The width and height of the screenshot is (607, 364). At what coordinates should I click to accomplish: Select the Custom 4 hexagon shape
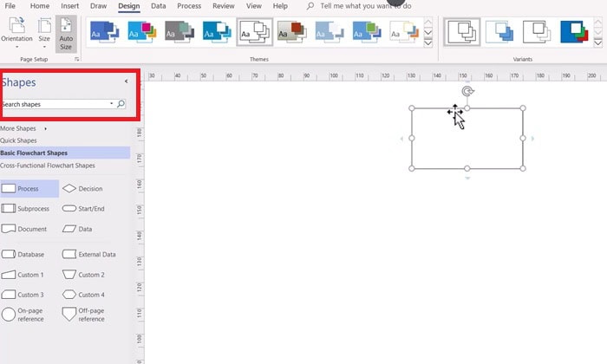[x=83, y=295]
